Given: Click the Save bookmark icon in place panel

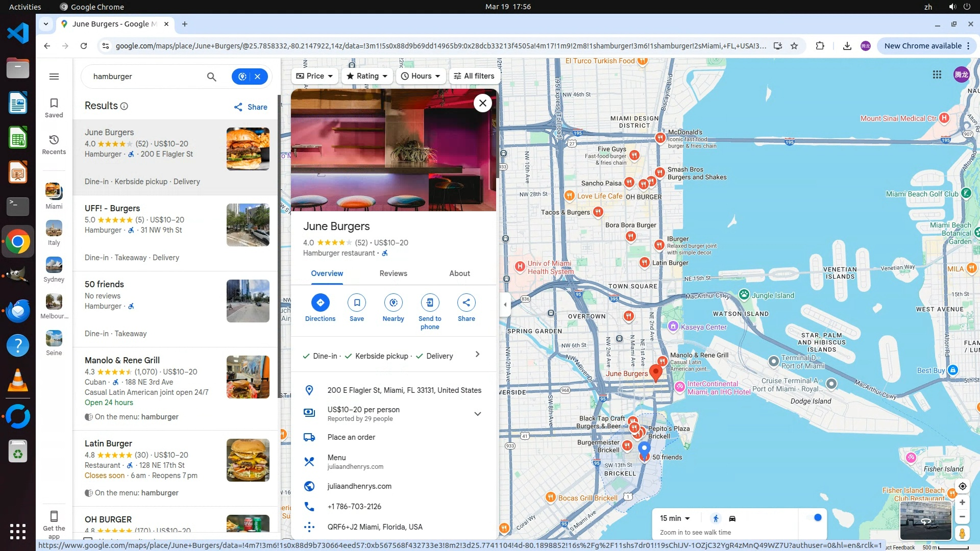Looking at the screenshot, I should [x=356, y=303].
